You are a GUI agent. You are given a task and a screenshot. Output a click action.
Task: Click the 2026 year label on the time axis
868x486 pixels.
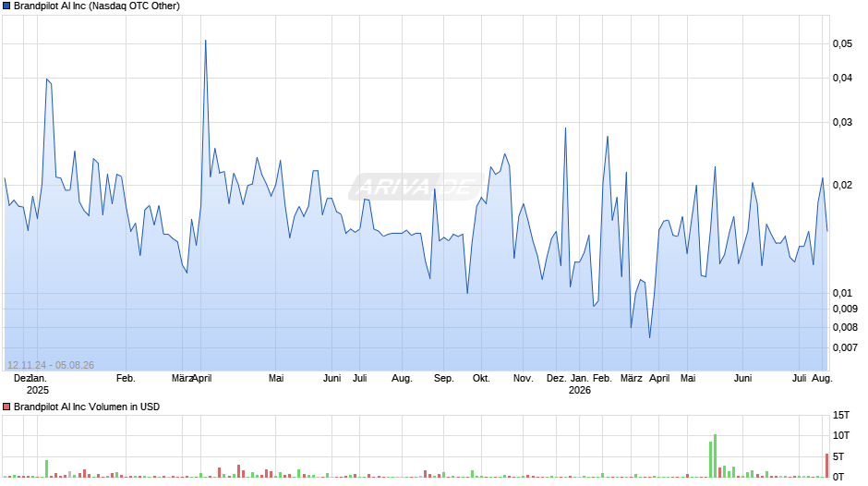(580, 390)
